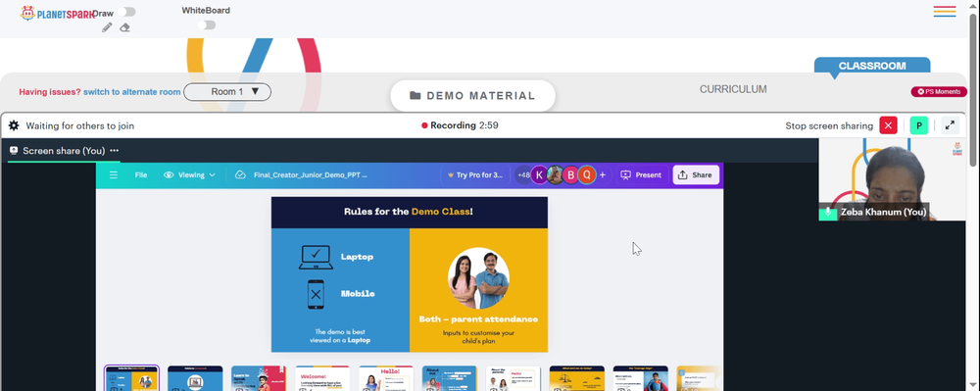The image size is (980, 391).
Task: Click the Mobile cross icon on slide
Action: pyautogui.click(x=316, y=294)
